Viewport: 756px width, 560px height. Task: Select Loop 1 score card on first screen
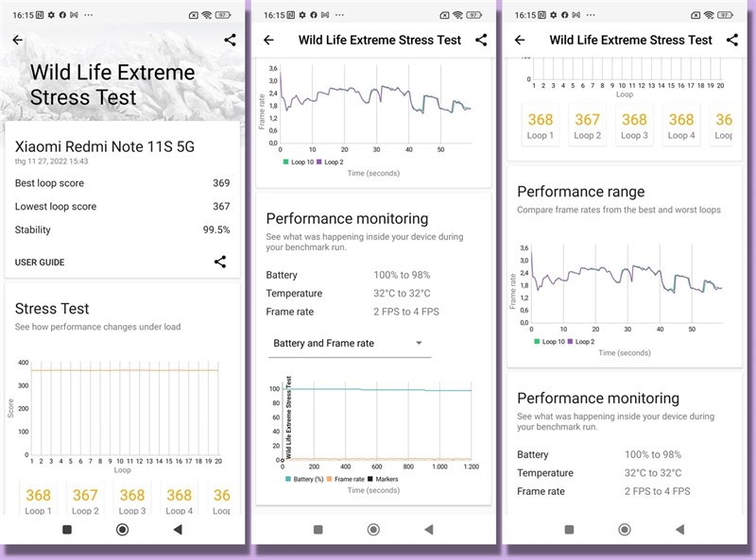tap(39, 500)
